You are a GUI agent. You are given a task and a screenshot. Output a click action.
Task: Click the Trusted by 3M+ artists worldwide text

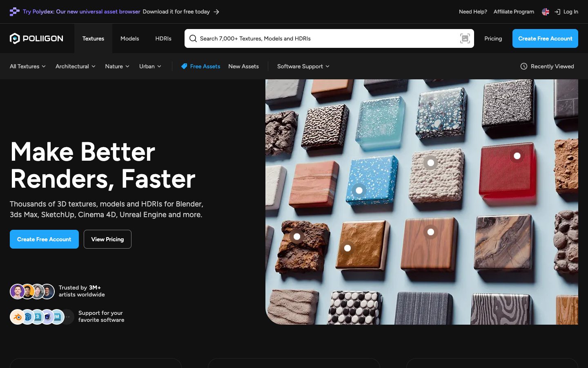pyautogui.click(x=82, y=291)
